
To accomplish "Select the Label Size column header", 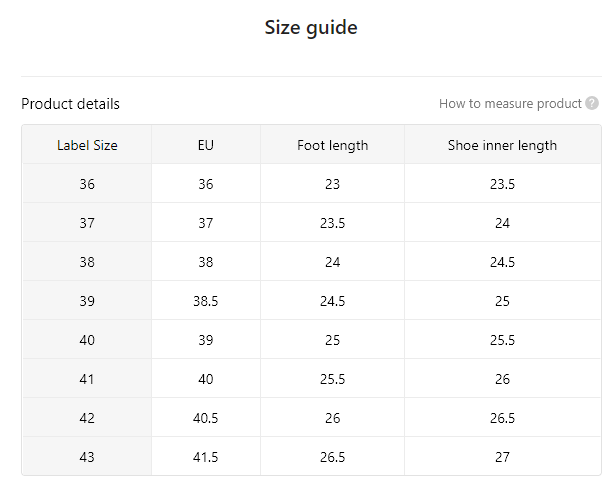I will coord(87,145).
